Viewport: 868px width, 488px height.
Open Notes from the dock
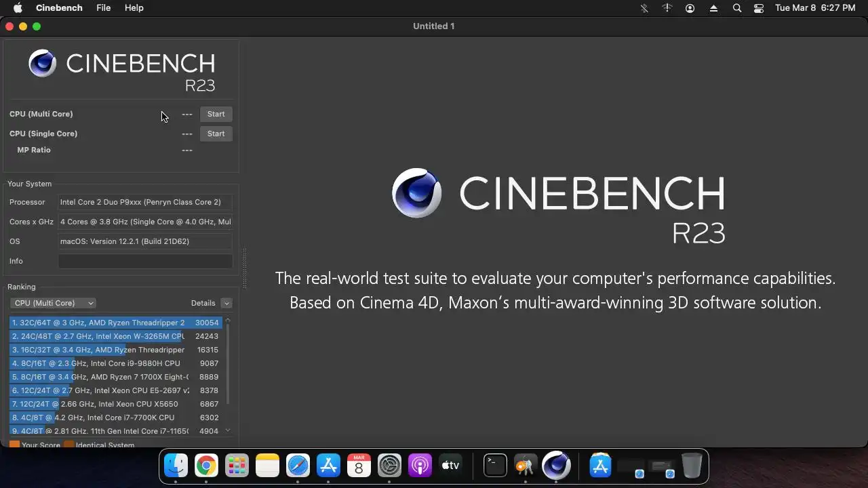[267, 466]
